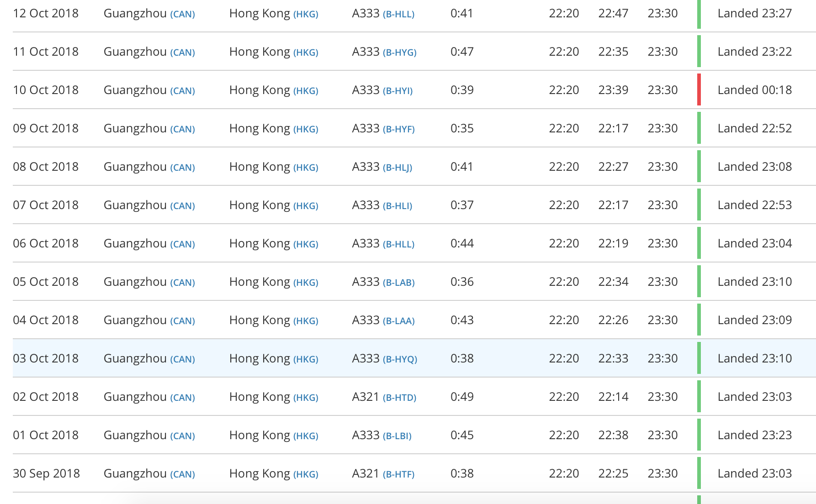Click CAN airport code in 01 Oct row
This screenshot has width=816, height=504.
pyautogui.click(x=182, y=436)
